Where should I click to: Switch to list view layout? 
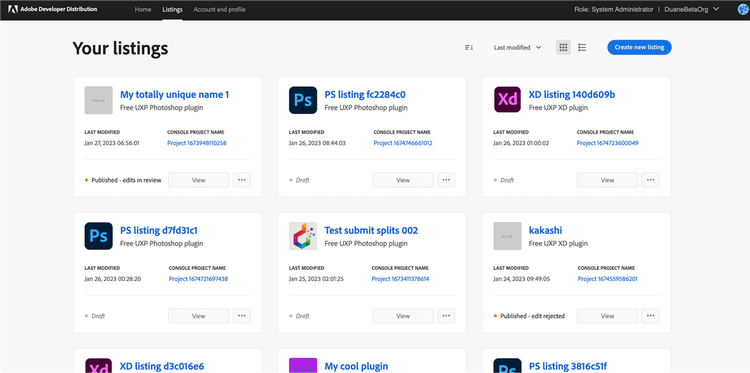pyautogui.click(x=582, y=47)
